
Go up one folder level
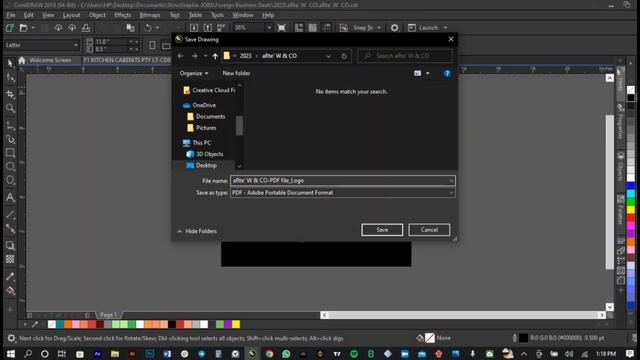click(x=215, y=56)
